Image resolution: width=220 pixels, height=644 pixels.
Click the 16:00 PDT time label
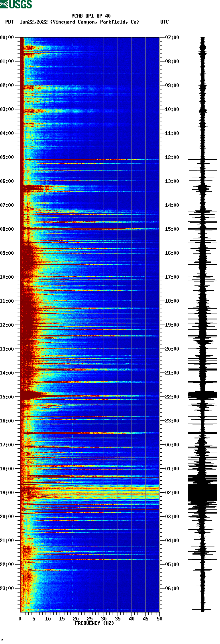click(7, 421)
